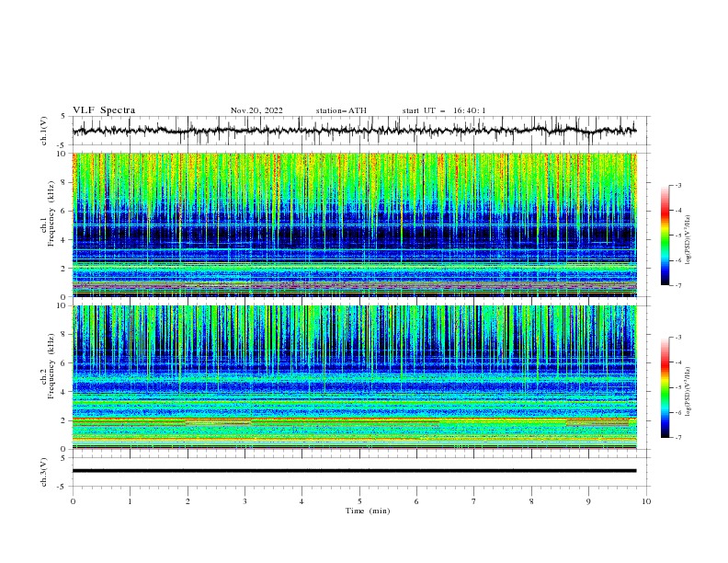Click the "ch.3(V)" axis label
This screenshot has width=728, height=563.
click(44, 472)
